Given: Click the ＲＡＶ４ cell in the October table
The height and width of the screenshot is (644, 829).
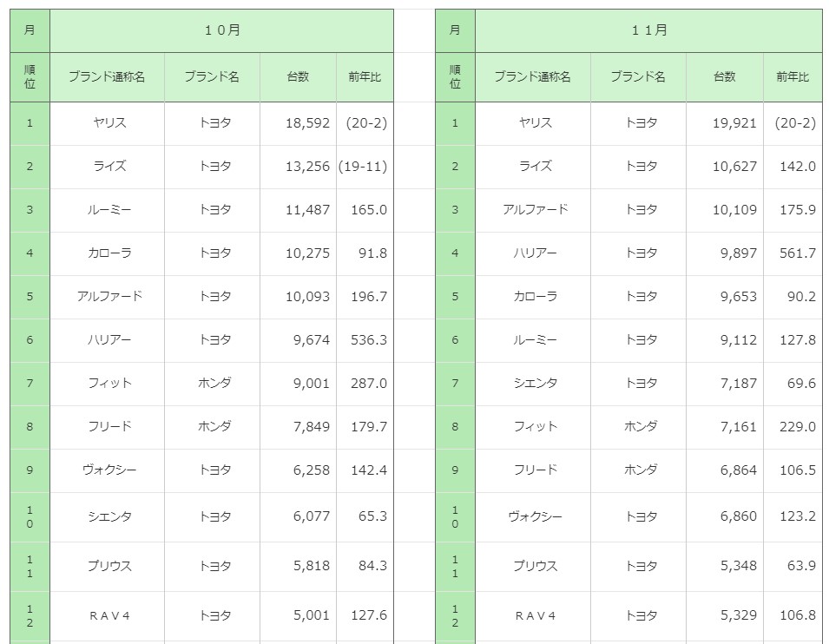Looking at the screenshot, I should (x=109, y=615).
